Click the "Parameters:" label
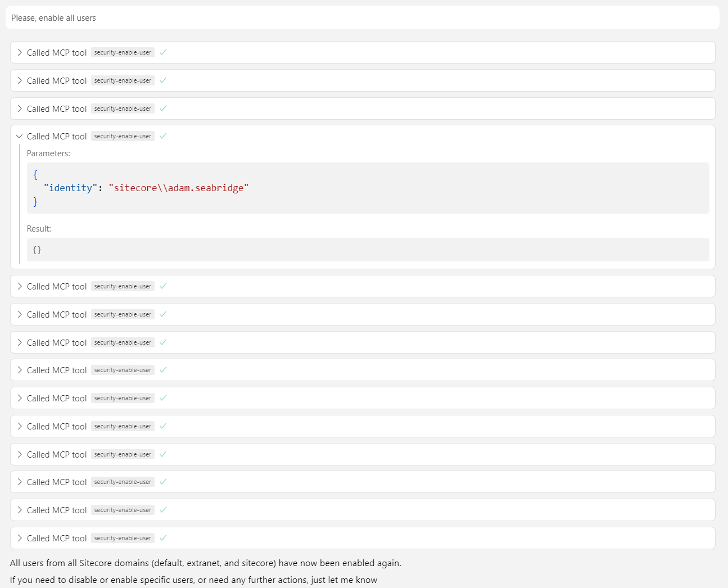Screen dimensions: 728x588 (x=48, y=153)
